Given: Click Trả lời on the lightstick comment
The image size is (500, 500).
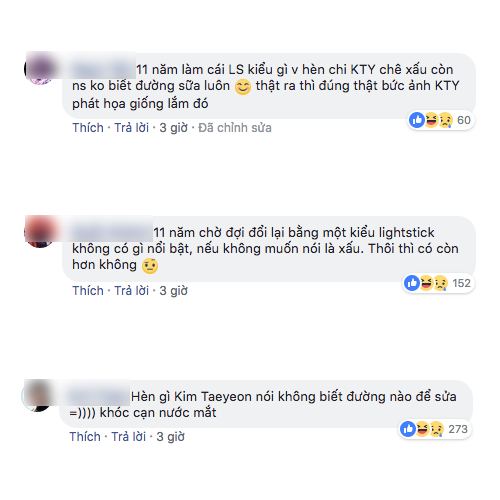Looking at the screenshot, I should click(x=132, y=291).
